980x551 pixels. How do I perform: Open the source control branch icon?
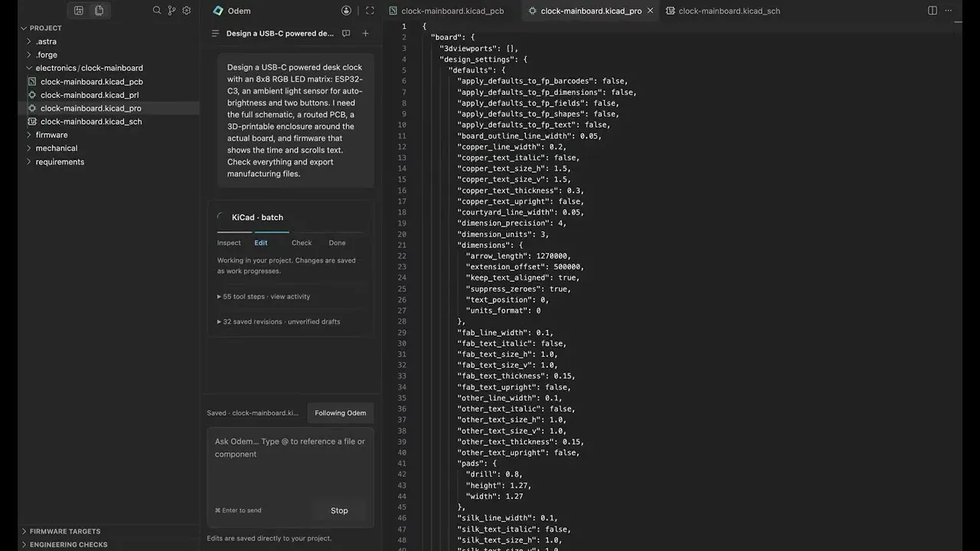pyautogui.click(x=171, y=11)
